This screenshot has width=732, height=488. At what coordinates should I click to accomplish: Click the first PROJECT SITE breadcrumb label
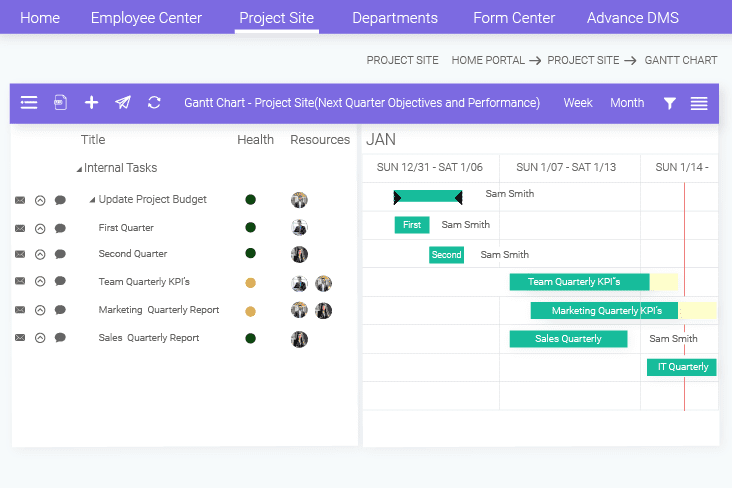tap(402, 60)
